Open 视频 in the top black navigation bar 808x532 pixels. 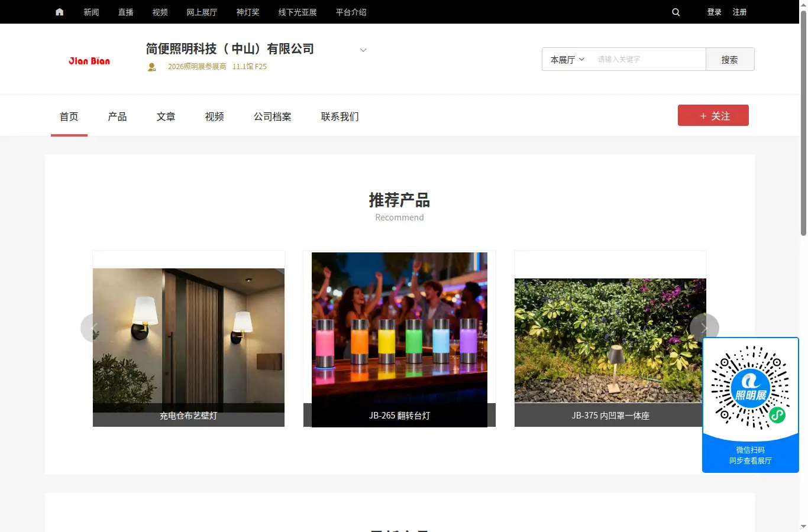[x=160, y=12]
